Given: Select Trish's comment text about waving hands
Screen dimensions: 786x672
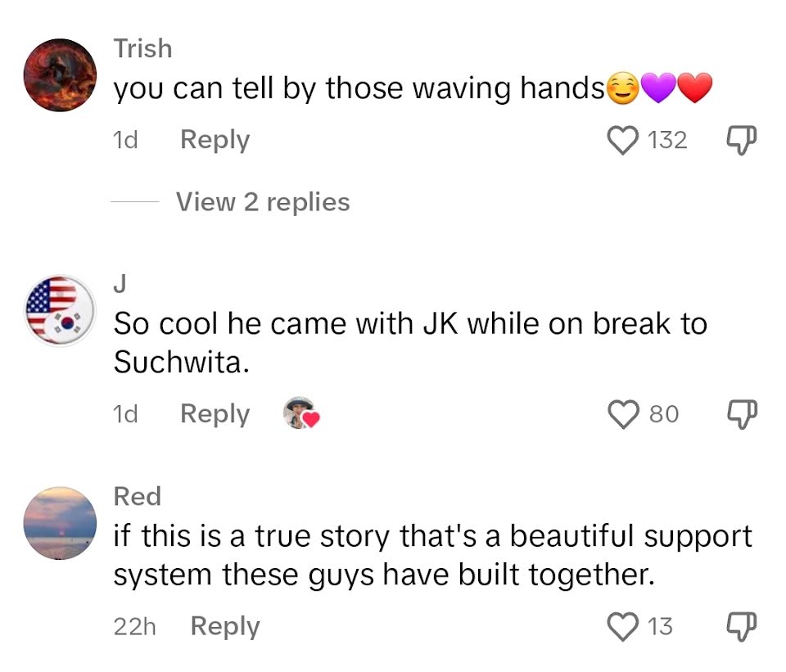Looking at the screenshot, I should click(413, 88).
